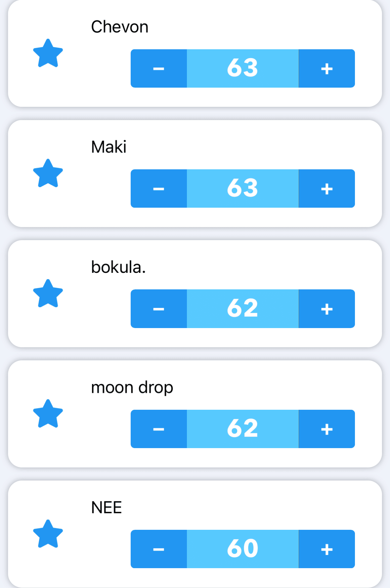The width and height of the screenshot is (390, 588).
Task: Tap the minus button for NEE
Action: click(x=159, y=549)
